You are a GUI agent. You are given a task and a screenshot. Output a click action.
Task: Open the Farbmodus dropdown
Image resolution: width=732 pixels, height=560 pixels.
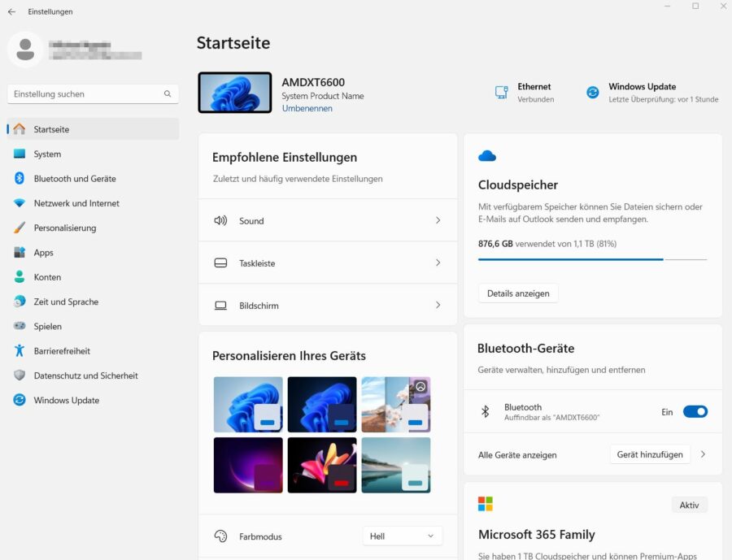[x=402, y=535]
